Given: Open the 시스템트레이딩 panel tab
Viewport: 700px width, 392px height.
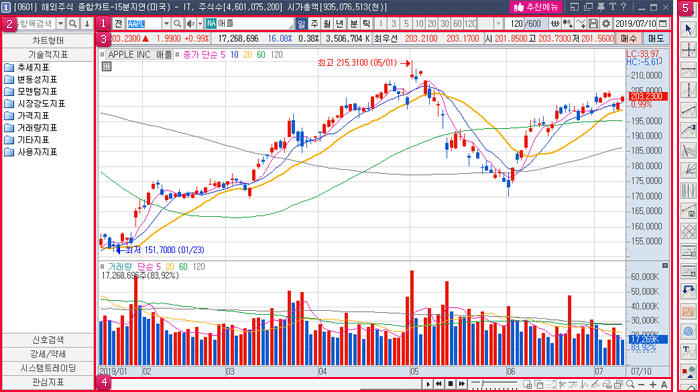Looking at the screenshot, I should coord(48,368).
